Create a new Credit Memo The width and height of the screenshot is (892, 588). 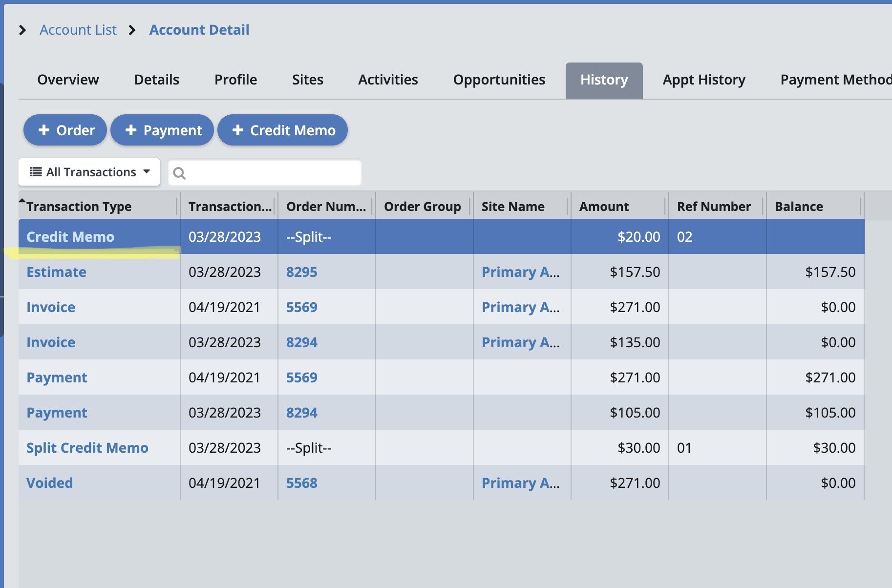pyautogui.click(x=282, y=130)
